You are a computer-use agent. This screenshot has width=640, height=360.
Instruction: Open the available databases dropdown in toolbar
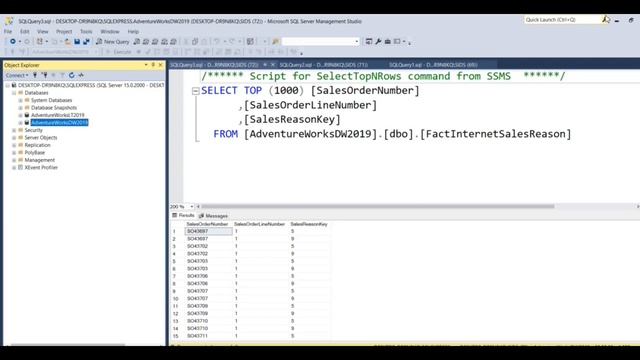pos(96,52)
